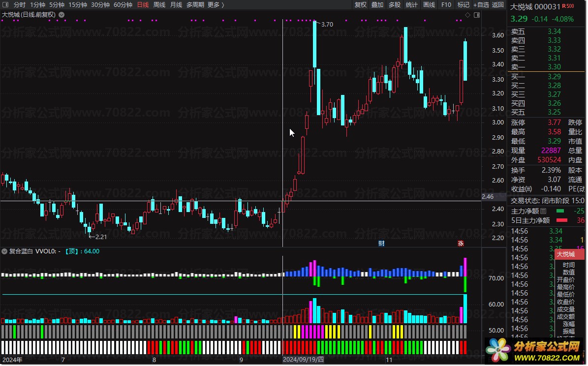Screen dimensions: 588x366
Task: Activate the 画线 drawing tool
Action: pos(429,4)
